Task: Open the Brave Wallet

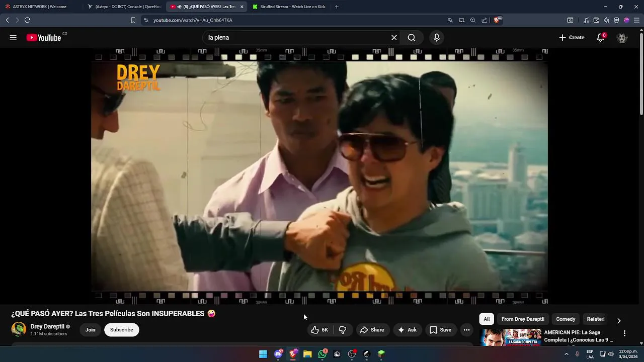Action: (596, 20)
